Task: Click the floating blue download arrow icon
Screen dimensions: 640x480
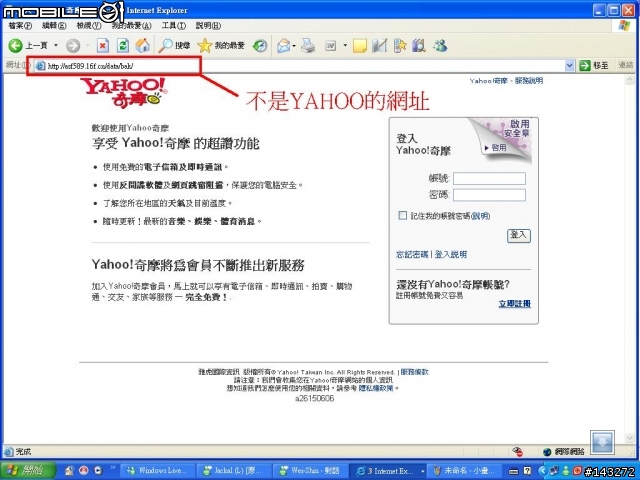Action: [602, 442]
